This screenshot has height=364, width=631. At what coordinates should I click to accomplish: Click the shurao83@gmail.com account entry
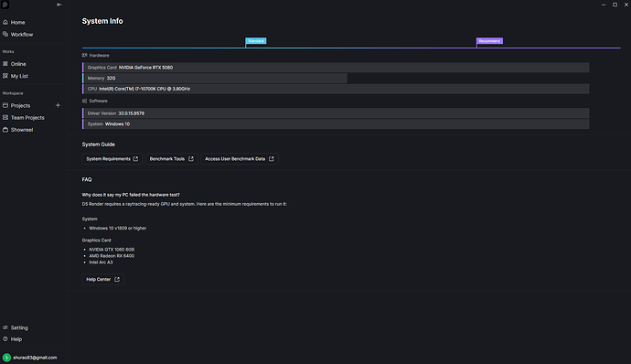click(35, 358)
